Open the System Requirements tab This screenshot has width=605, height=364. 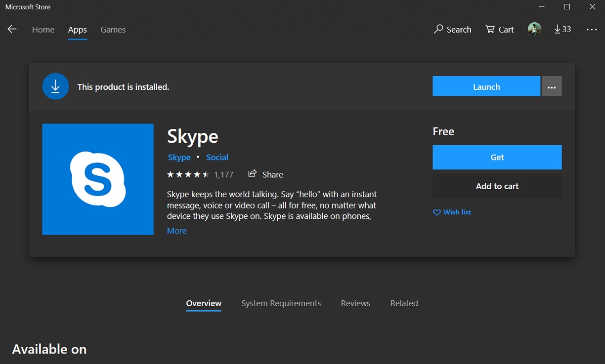click(x=281, y=303)
